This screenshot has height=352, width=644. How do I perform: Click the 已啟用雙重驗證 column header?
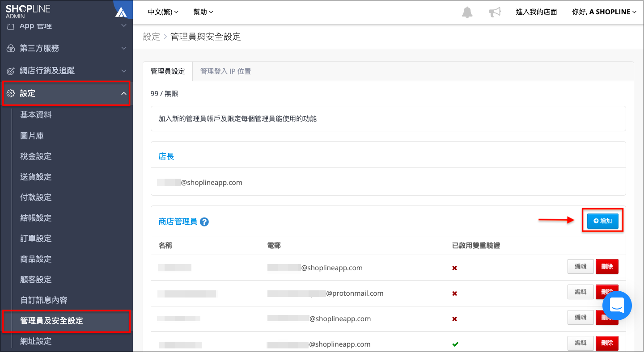(476, 246)
